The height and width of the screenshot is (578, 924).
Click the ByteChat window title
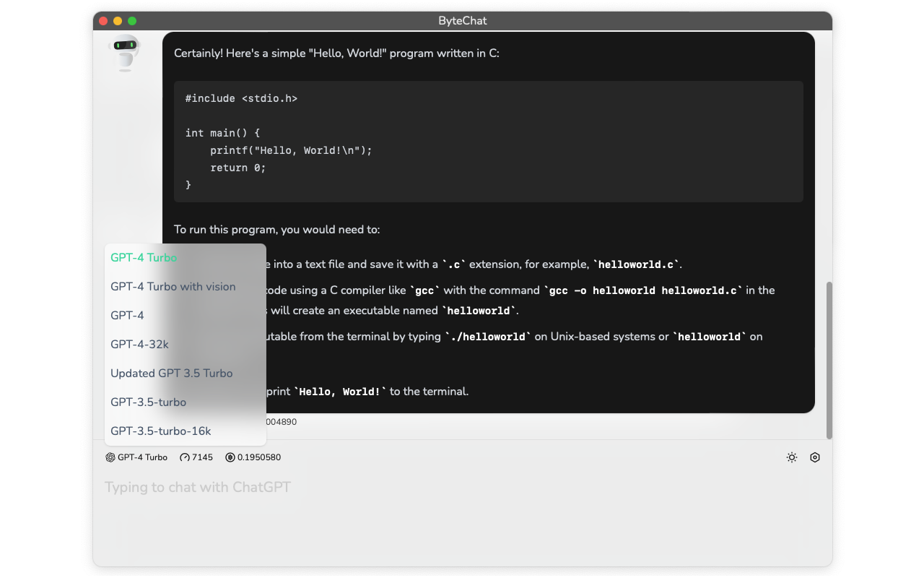(463, 21)
